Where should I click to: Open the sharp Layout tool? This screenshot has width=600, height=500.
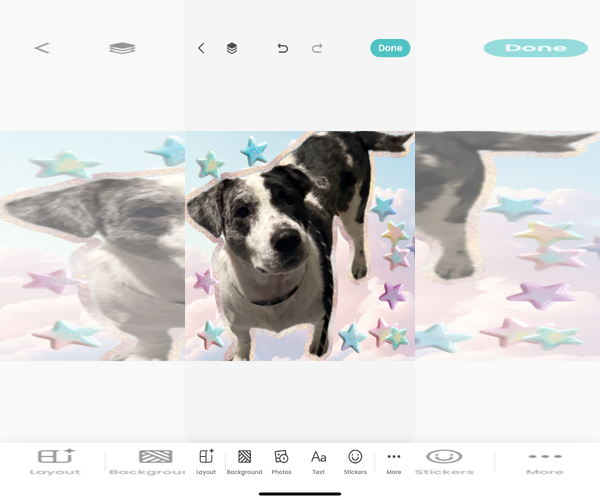206,461
